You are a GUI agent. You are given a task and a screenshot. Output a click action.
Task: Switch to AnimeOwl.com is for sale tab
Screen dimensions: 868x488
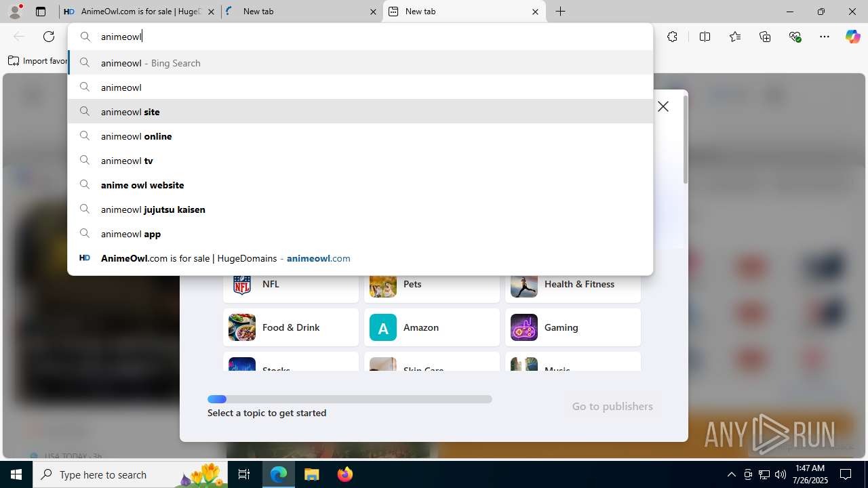pyautogui.click(x=139, y=12)
